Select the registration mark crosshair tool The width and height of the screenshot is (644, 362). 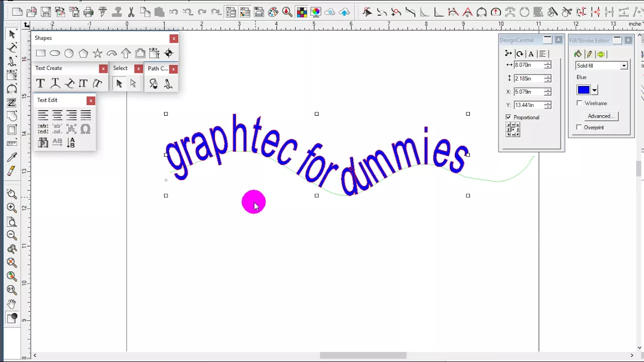point(169,53)
